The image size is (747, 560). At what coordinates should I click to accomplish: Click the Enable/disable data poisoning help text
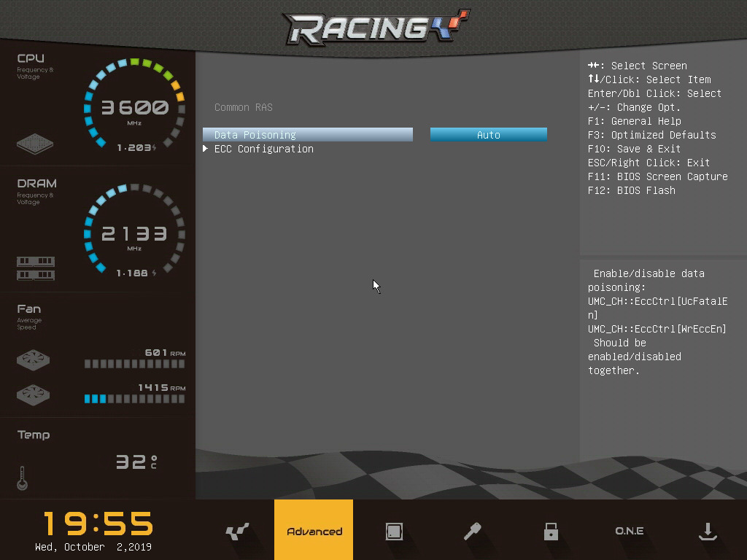tap(657, 322)
